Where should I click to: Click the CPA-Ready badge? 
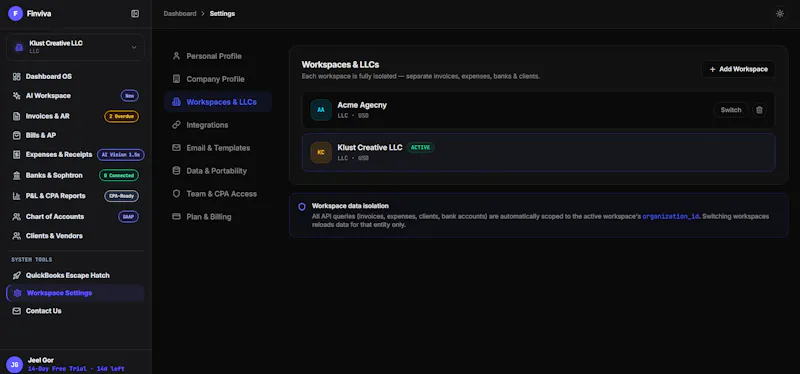[x=121, y=196]
